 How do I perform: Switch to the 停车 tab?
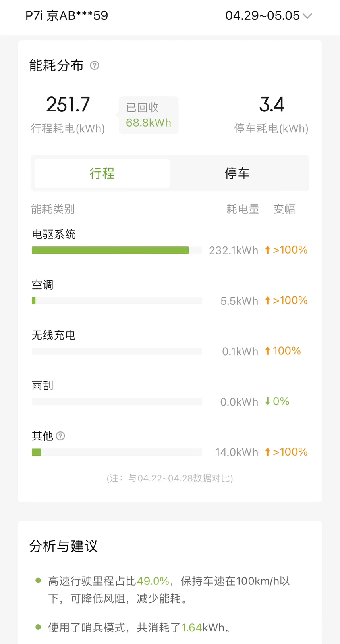tap(237, 173)
